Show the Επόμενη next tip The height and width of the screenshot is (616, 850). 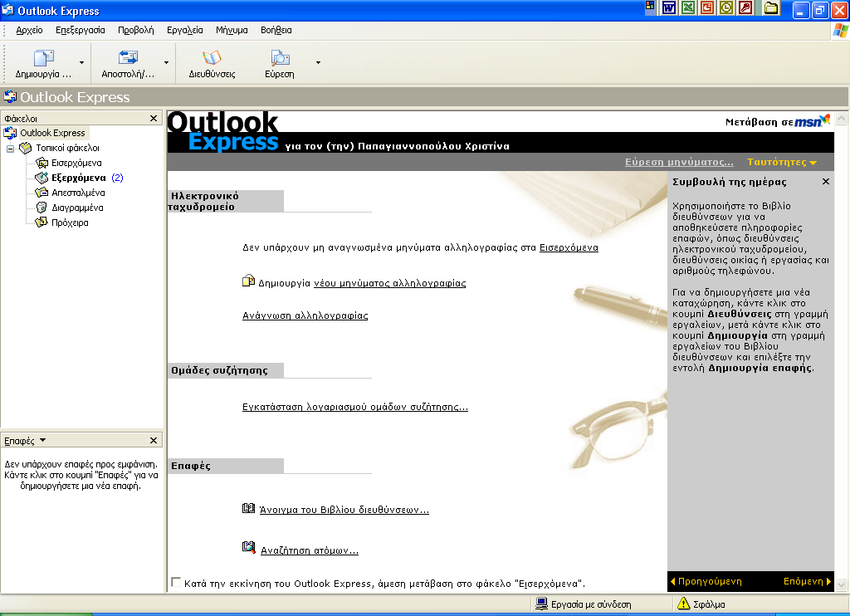pos(807,581)
